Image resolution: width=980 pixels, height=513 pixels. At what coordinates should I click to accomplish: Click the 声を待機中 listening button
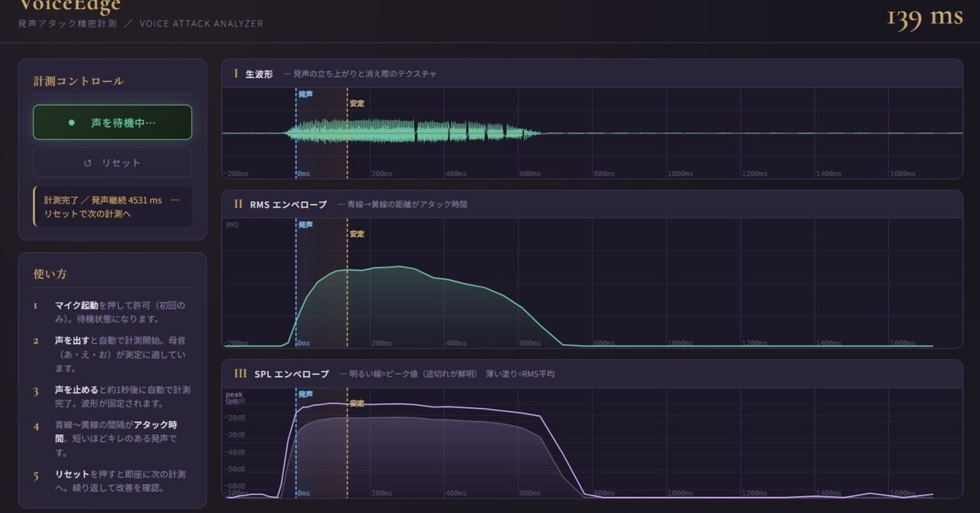[x=113, y=123]
